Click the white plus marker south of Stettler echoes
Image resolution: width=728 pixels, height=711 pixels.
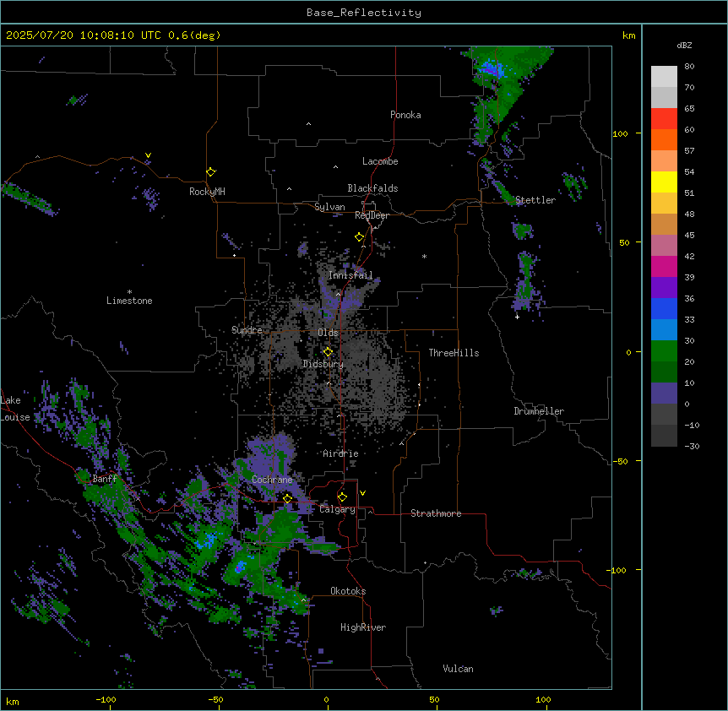[x=517, y=317]
